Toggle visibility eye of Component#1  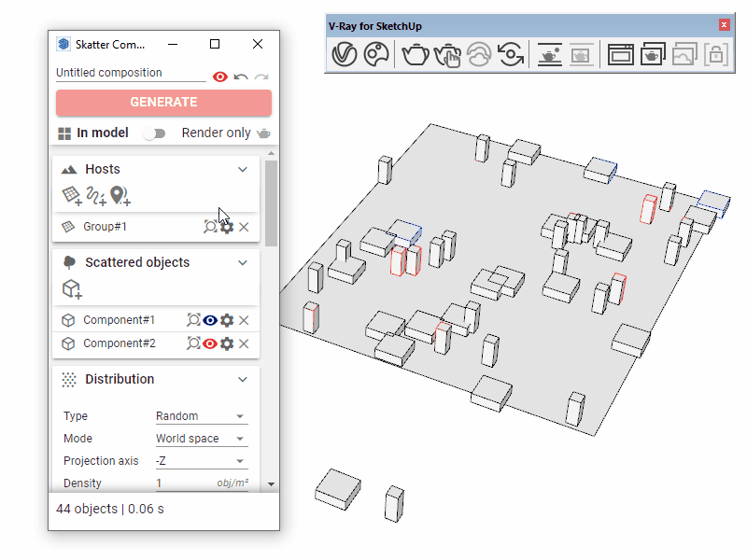point(210,320)
